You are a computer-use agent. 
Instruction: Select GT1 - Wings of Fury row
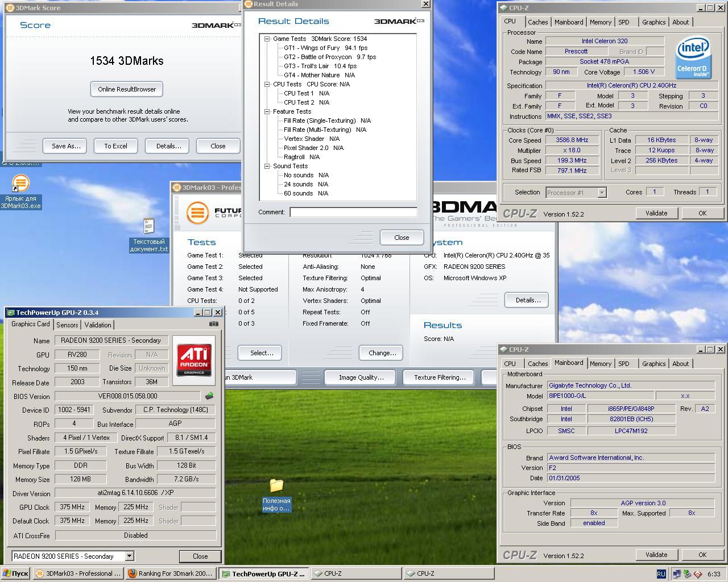pos(325,48)
